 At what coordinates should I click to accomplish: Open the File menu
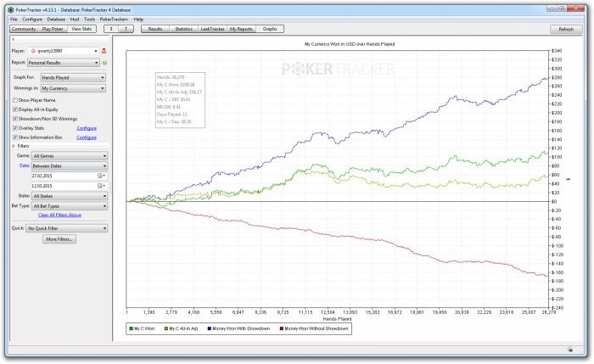click(14, 20)
